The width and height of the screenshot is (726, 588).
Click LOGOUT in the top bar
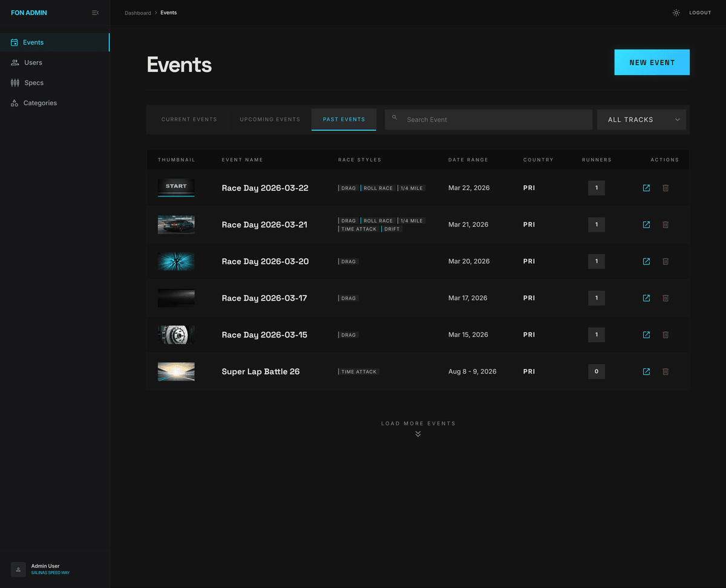[700, 12]
